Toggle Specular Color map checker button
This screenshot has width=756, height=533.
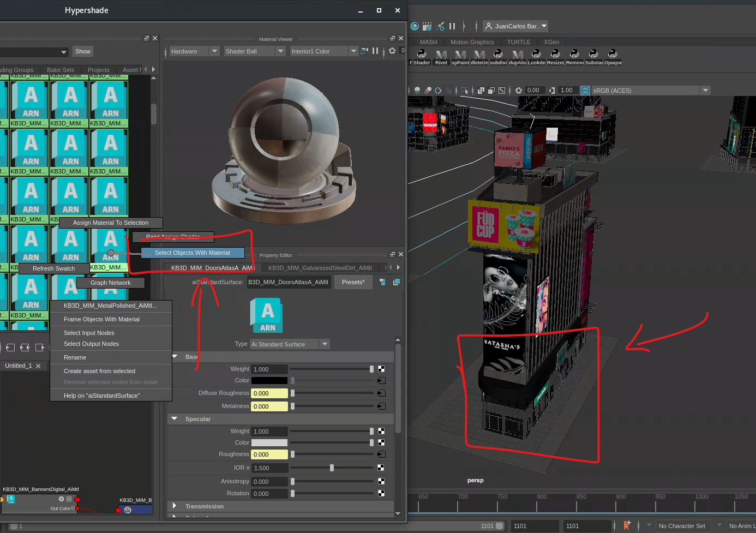(381, 442)
